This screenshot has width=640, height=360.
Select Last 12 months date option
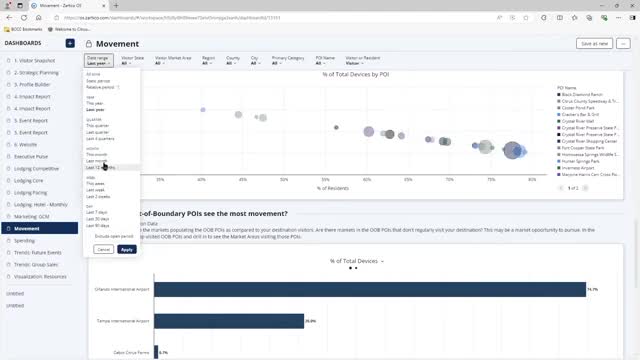tap(100, 168)
